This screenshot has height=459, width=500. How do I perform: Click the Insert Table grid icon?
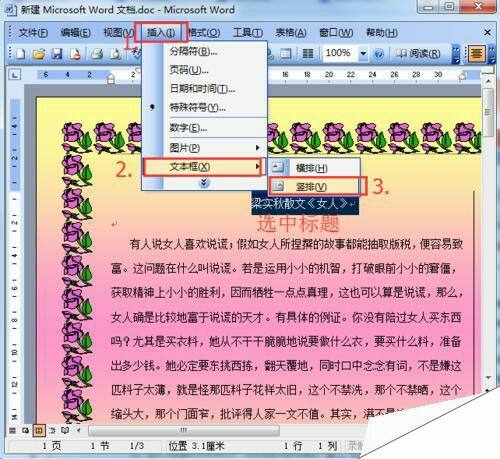click(285, 54)
